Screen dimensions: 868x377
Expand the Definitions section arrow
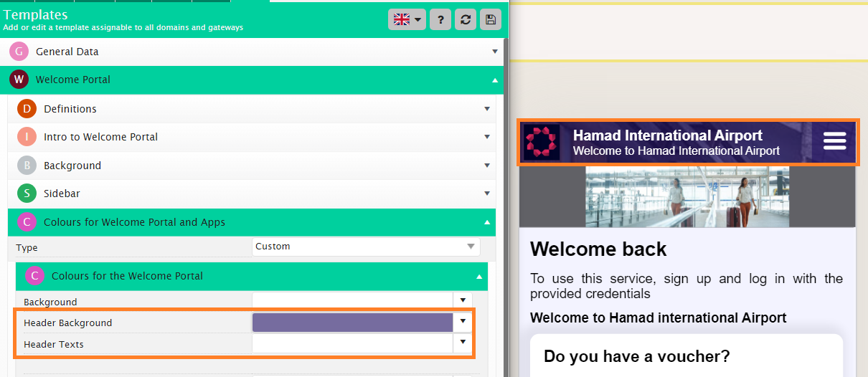click(x=487, y=109)
